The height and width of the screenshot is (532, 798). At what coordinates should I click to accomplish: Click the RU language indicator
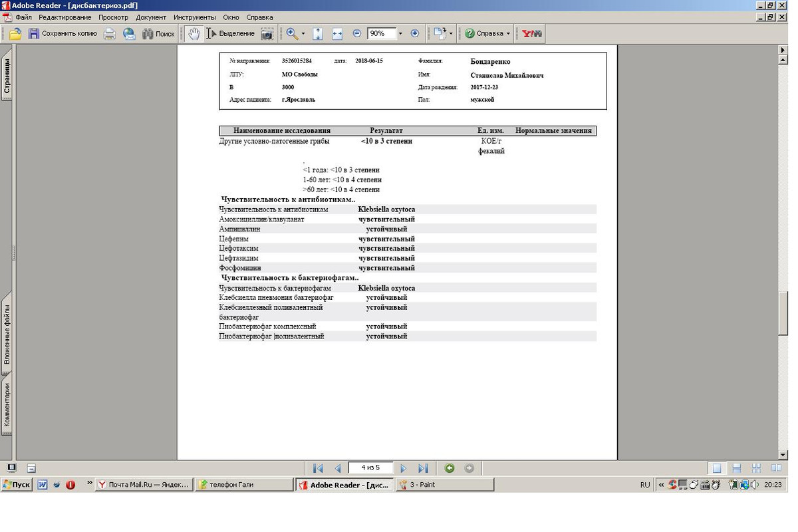[x=645, y=485]
